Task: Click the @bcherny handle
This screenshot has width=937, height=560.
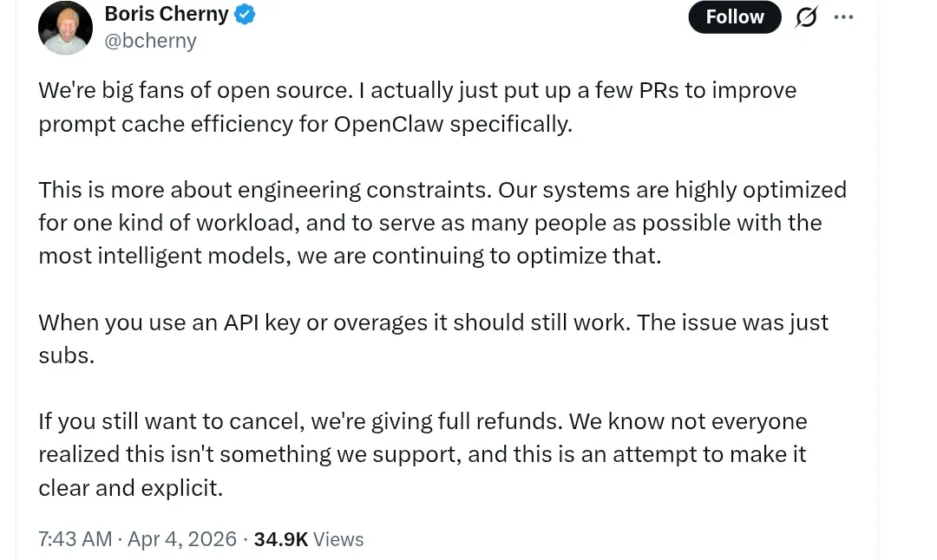Action: click(x=150, y=41)
